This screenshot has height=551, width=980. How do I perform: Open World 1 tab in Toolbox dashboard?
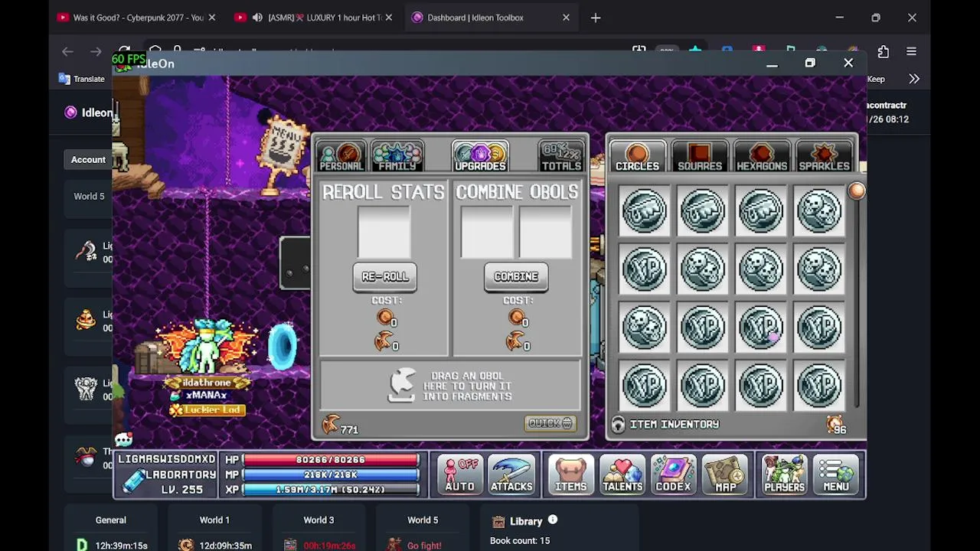click(214, 520)
